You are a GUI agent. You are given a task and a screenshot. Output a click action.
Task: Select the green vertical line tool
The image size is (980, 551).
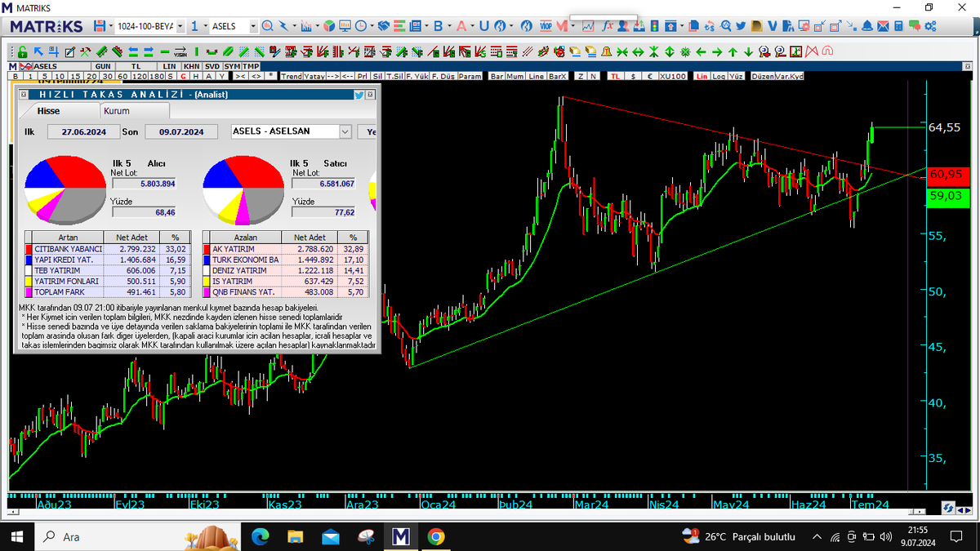pyautogui.click(x=196, y=51)
